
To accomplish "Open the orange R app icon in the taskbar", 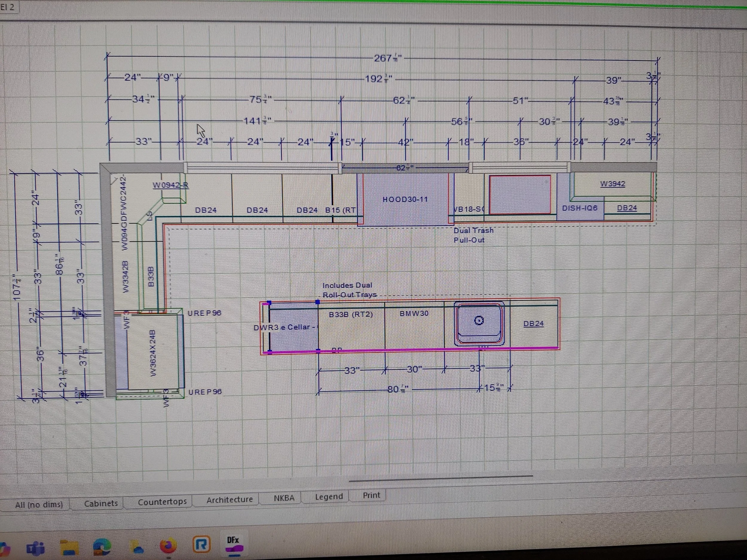I will (201, 545).
